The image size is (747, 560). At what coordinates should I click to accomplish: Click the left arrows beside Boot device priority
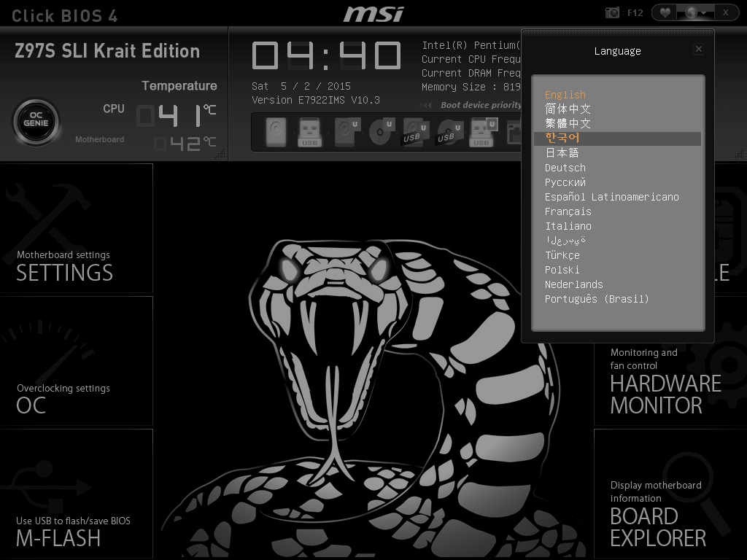click(427, 105)
